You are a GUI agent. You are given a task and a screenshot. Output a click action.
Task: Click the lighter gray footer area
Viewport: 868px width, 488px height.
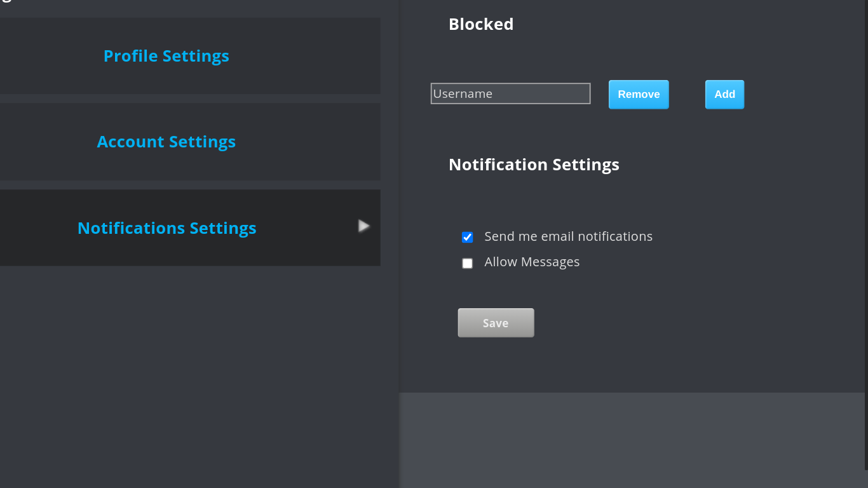tap(632, 440)
